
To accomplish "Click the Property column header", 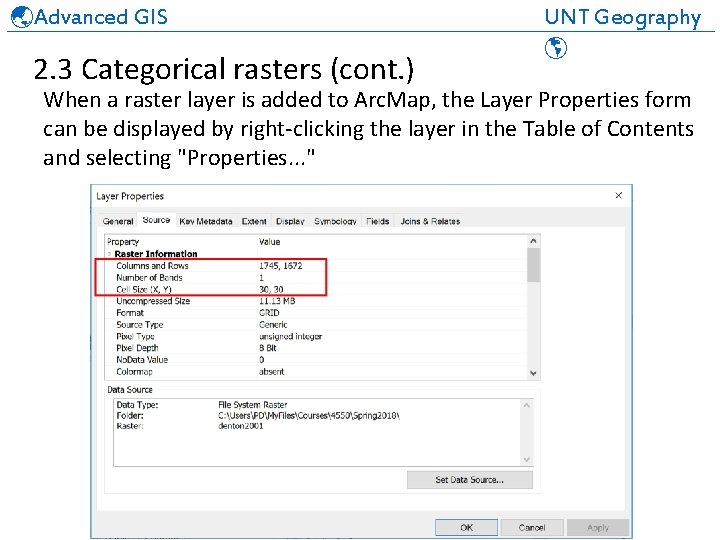I will (123, 242).
